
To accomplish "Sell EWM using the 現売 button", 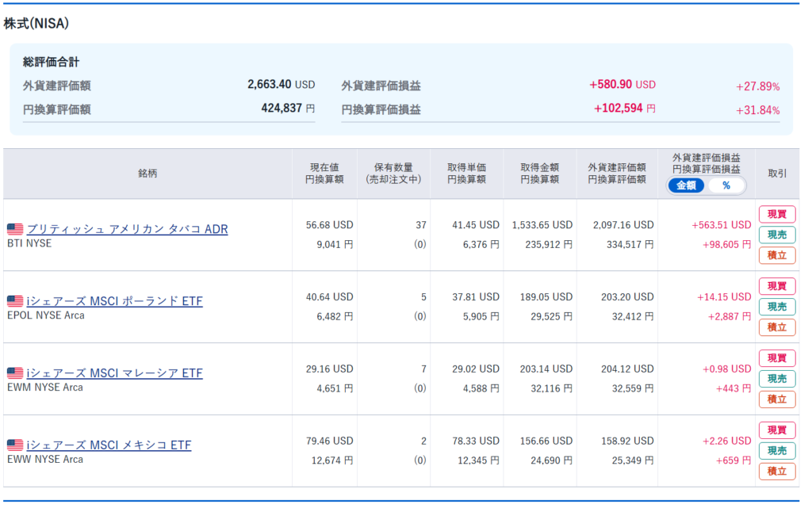I will [777, 379].
